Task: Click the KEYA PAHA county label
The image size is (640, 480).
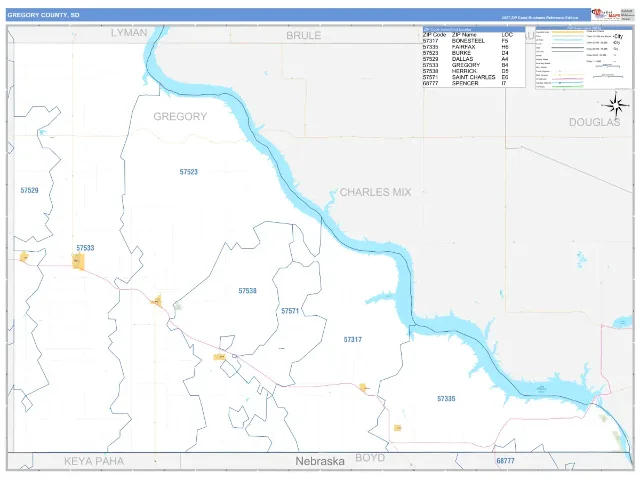Action: click(94, 461)
